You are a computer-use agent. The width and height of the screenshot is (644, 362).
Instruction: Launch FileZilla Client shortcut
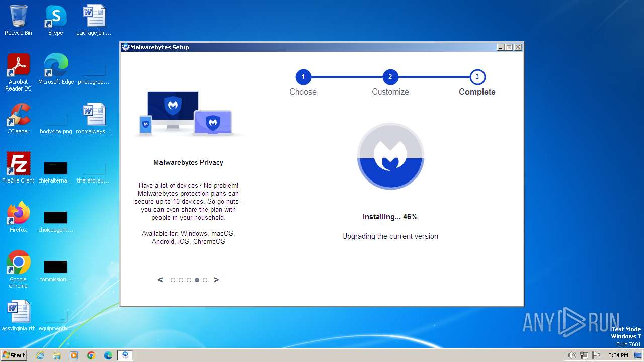pyautogui.click(x=18, y=168)
